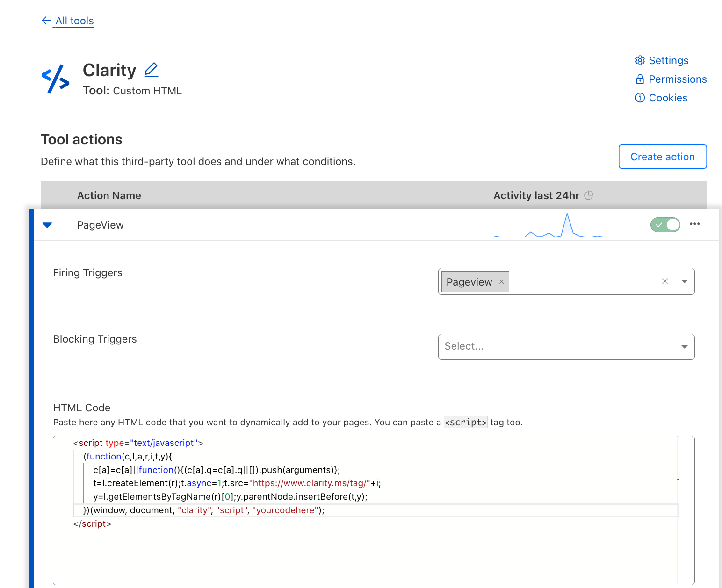Screen dimensions: 722x588
Task: Click the Create action button
Action: click(662, 157)
